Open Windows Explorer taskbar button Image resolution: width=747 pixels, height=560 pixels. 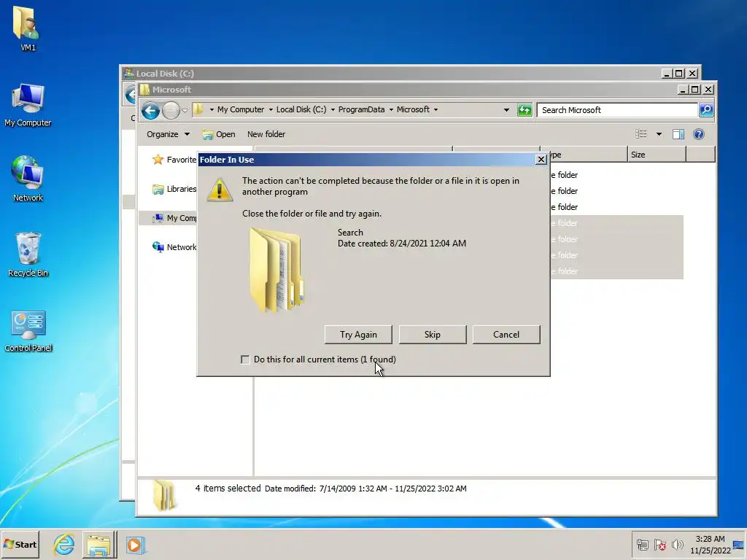coord(99,544)
